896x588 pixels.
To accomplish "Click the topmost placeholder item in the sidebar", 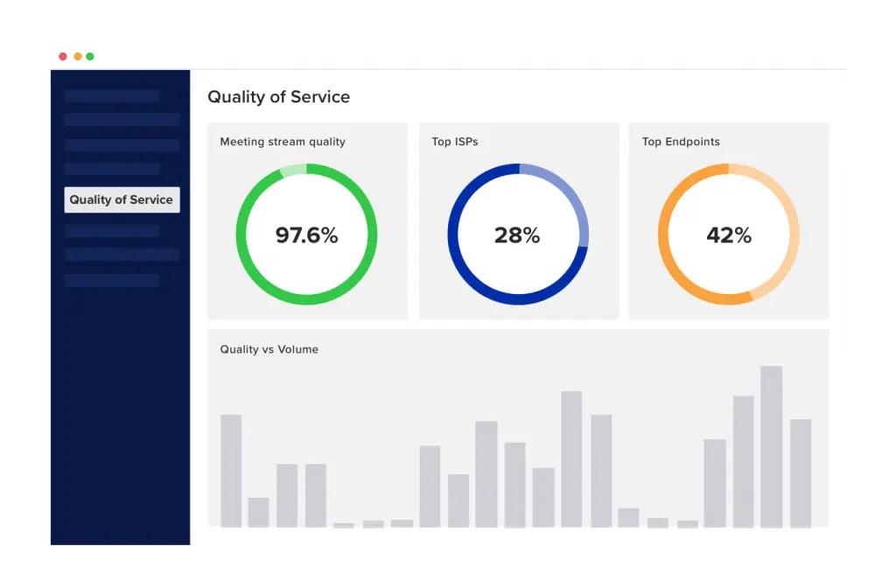I will (x=112, y=96).
